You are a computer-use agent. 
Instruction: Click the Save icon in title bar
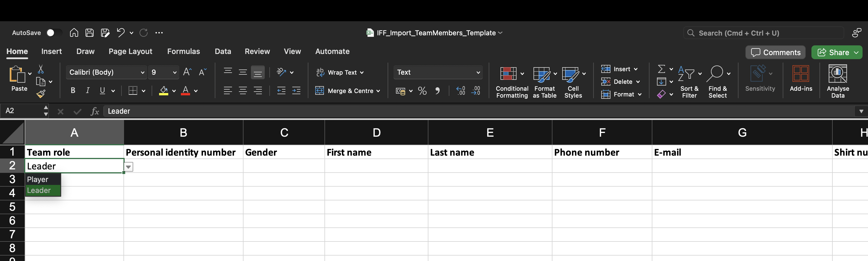(89, 33)
